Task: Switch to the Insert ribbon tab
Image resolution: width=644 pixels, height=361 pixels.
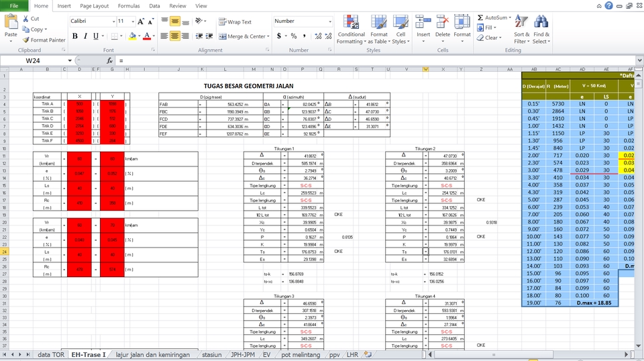Action: [64, 6]
